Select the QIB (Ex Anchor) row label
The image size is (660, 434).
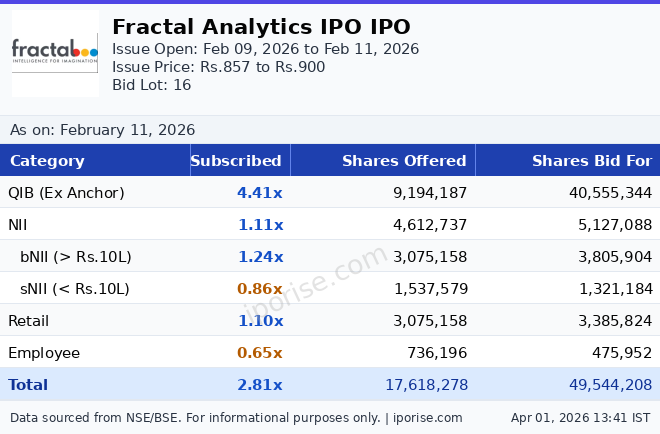66,193
